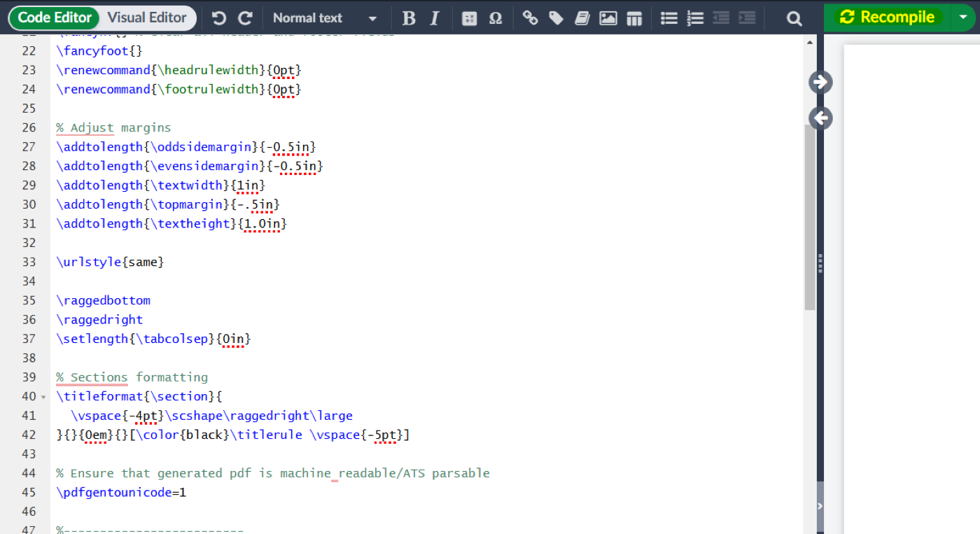Switch to the Code Editor mode
Image resolution: width=980 pixels, height=534 pixels.
[55, 17]
